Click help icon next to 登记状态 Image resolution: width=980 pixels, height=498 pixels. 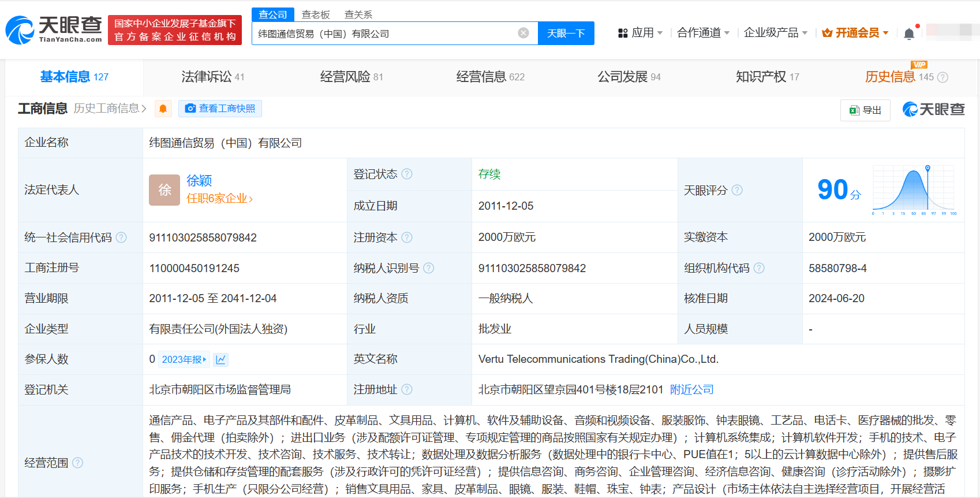pos(407,174)
